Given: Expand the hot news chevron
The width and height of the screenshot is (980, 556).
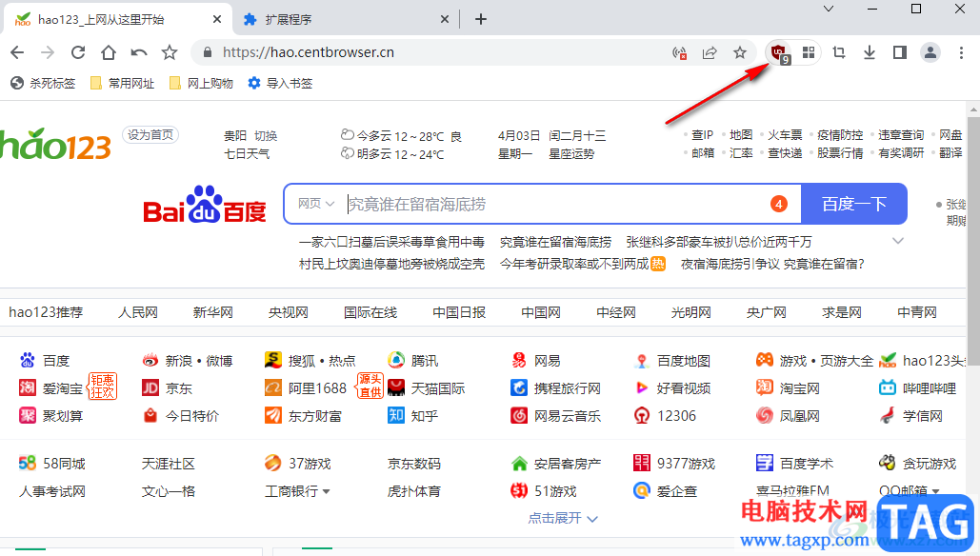Looking at the screenshot, I should coord(898,241).
